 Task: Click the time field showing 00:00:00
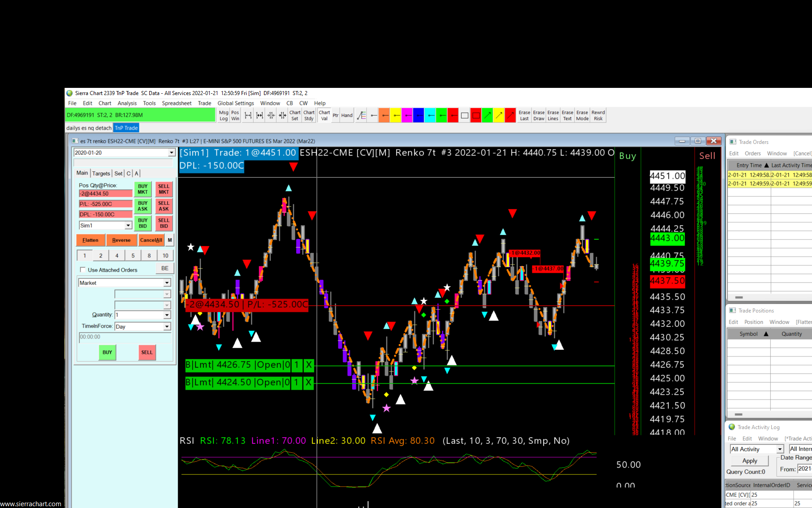[125, 337]
